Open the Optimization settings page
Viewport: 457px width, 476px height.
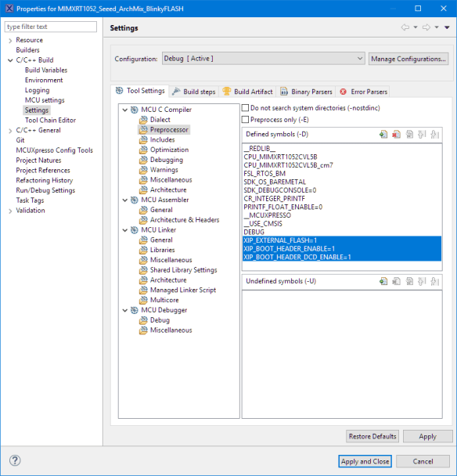169,150
